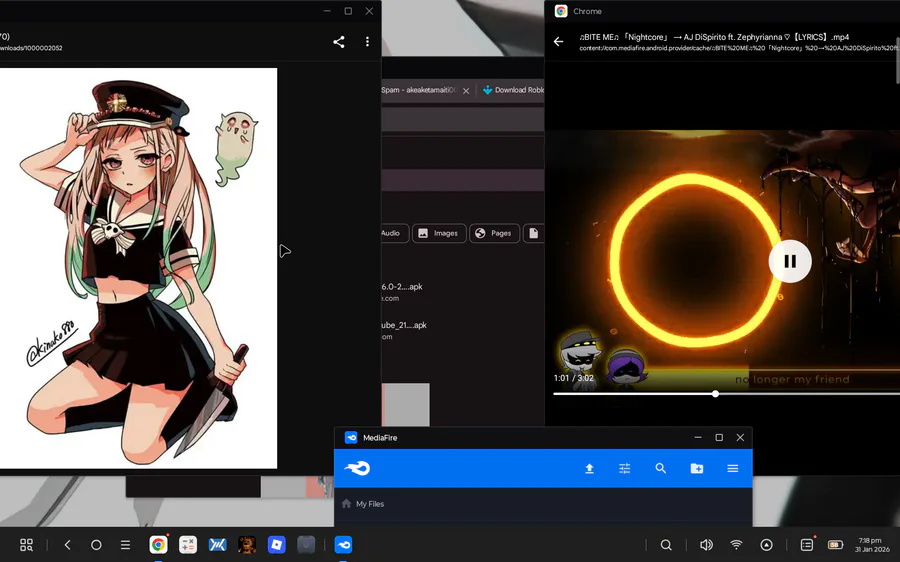Select the Pages filter chip
Image resolution: width=900 pixels, height=562 pixels.
[x=494, y=233]
